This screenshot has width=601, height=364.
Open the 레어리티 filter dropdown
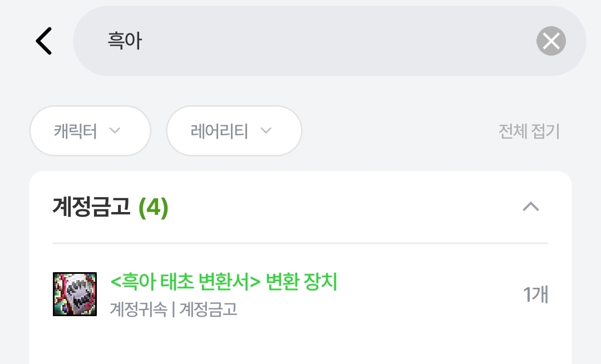click(234, 131)
